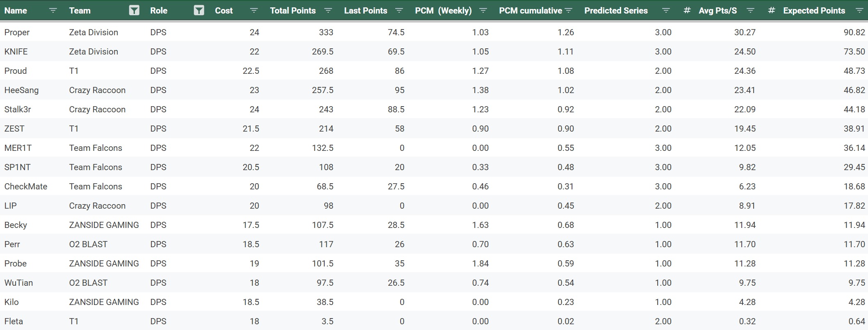Select ZEST's cost value 21.5
868x330 pixels.
(x=251, y=129)
